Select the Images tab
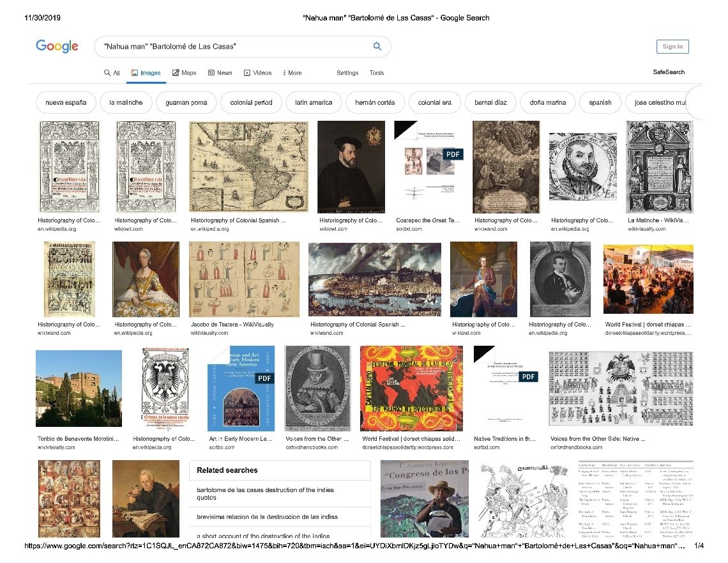Viewport: 728px width, 563px height. click(146, 73)
